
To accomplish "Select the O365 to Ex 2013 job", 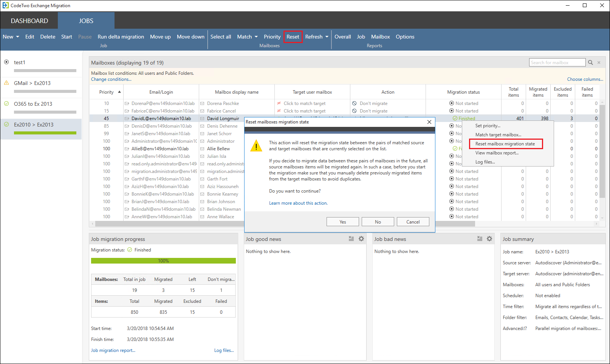I will coord(41,108).
